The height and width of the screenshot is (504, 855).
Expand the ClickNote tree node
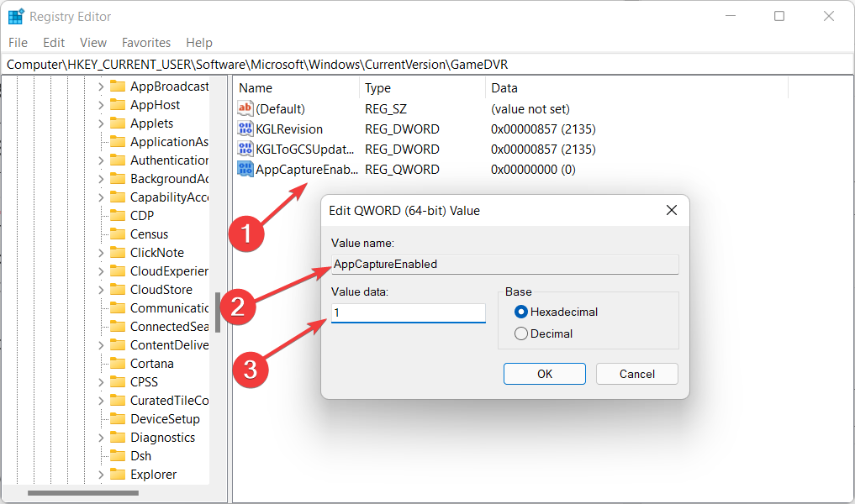tap(101, 253)
